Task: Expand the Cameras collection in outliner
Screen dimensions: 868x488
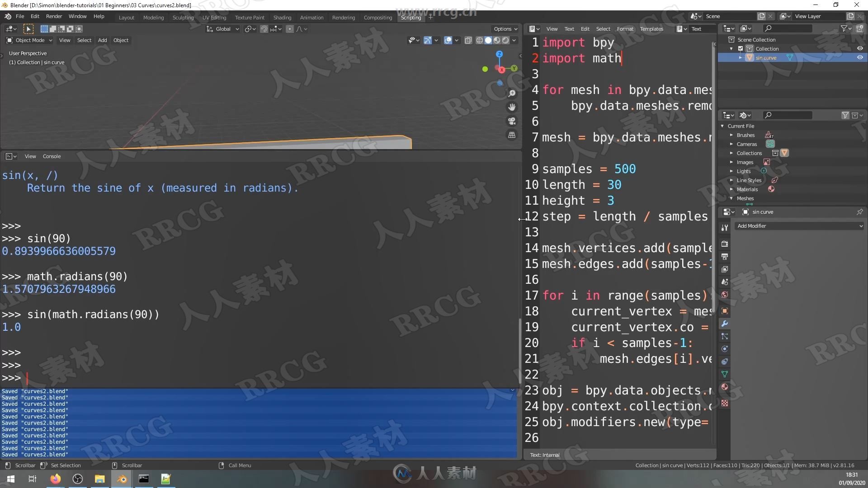Action: [731, 144]
